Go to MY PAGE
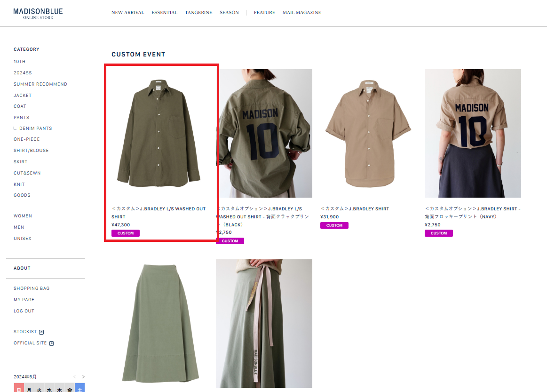The height and width of the screenshot is (392, 547). pyautogui.click(x=24, y=299)
